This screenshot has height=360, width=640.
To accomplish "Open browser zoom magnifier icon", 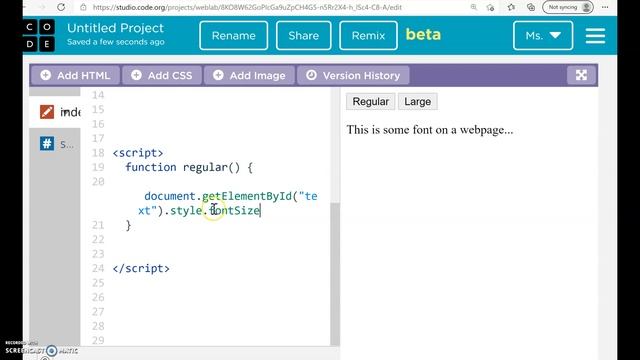I will pos(473,7).
